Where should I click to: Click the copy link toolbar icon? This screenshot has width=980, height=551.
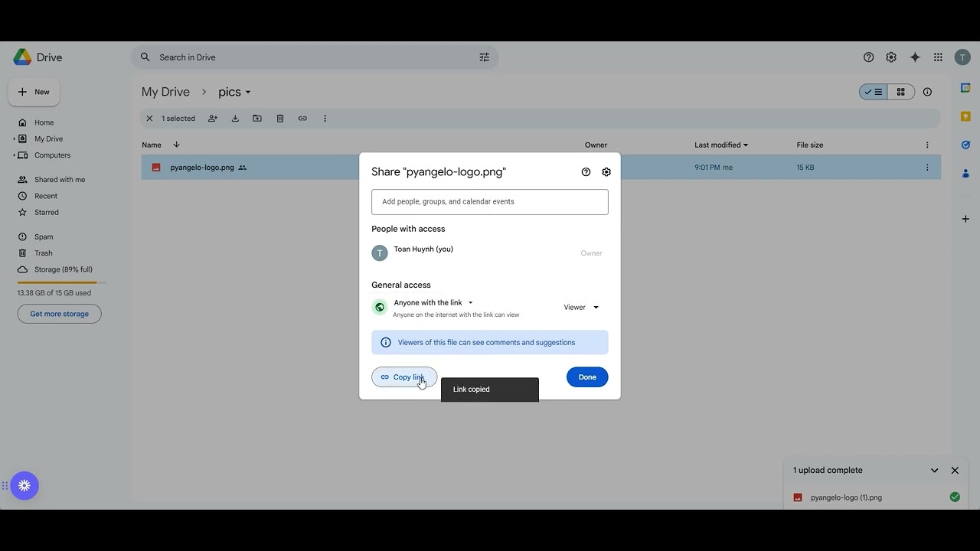(302, 119)
